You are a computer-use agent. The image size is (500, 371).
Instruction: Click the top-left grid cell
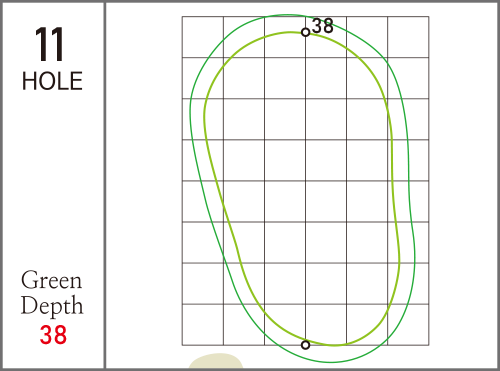click(x=203, y=37)
